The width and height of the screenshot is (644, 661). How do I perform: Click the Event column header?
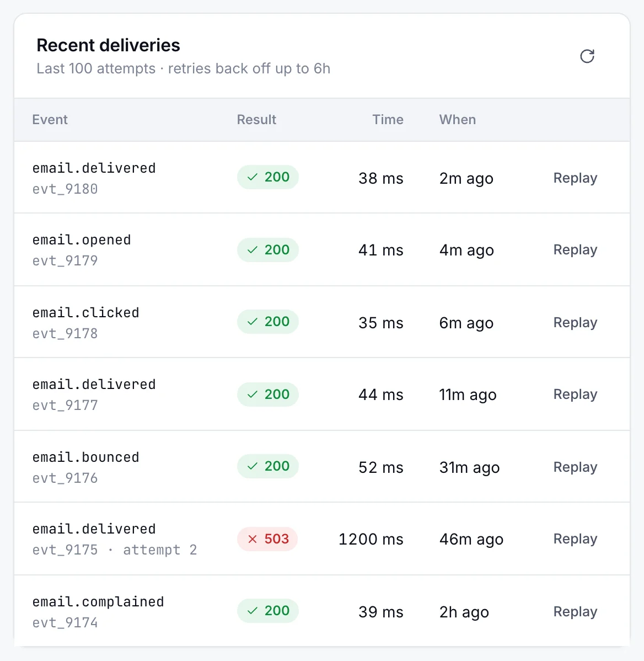click(x=50, y=120)
